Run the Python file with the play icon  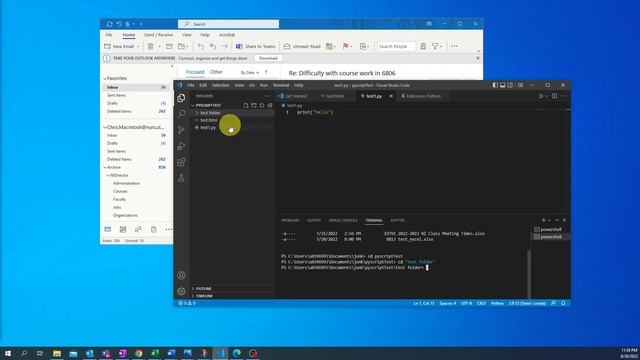point(541,96)
